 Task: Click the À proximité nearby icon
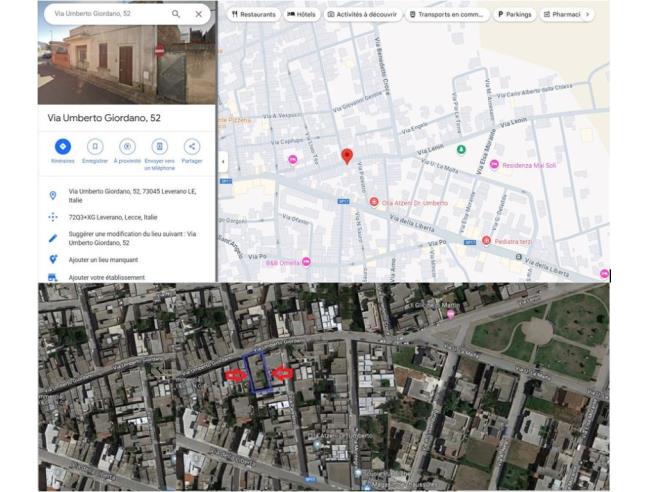127,147
